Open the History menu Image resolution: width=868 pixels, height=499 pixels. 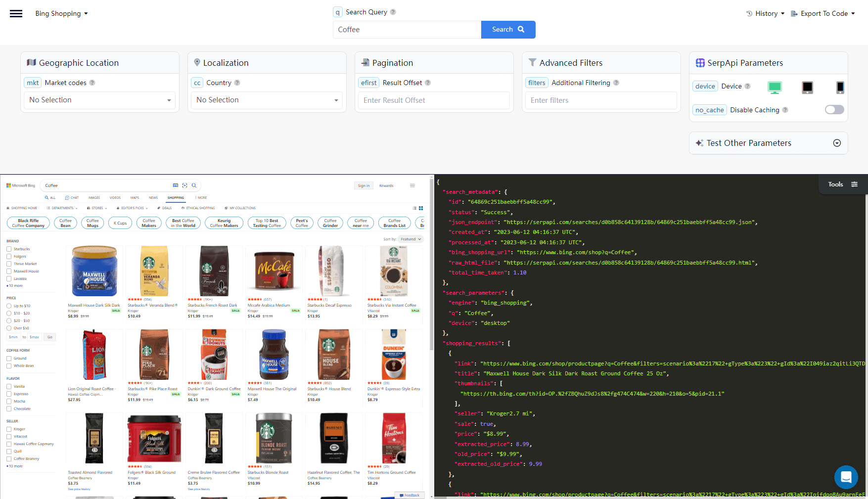[x=765, y=13]
